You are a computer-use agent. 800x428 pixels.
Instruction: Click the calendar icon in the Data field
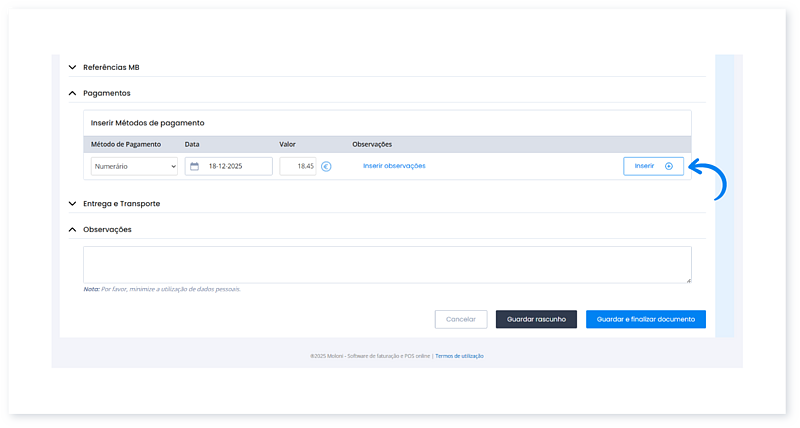pos(195,166)
